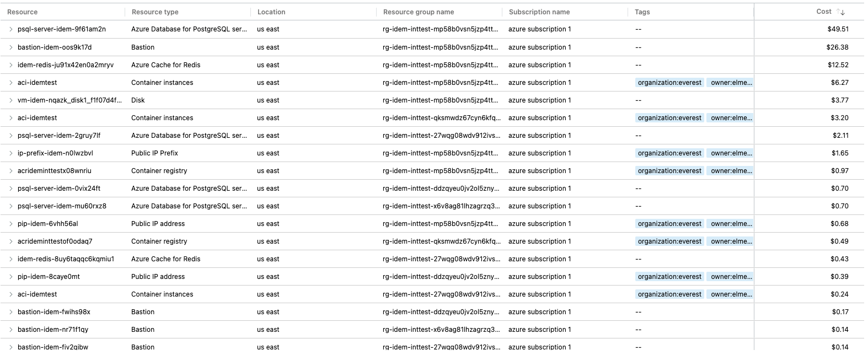Select the Resource type column header
Screen dimensions: 868x355
coord(154,12)
